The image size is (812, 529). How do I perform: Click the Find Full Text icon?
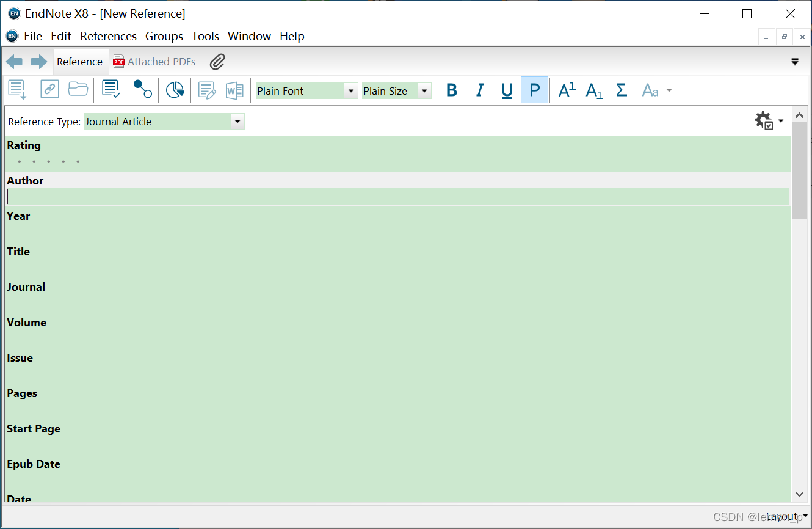(143, 90)
